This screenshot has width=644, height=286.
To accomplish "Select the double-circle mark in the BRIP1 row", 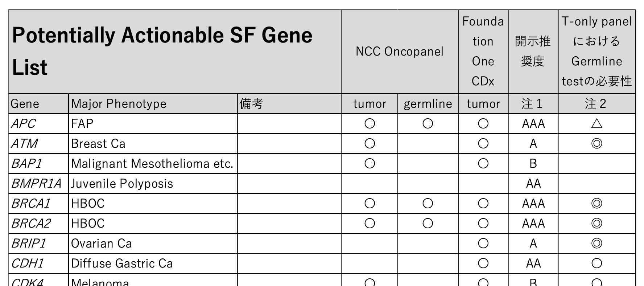I will pyautogui.click(x=596, y=243).
